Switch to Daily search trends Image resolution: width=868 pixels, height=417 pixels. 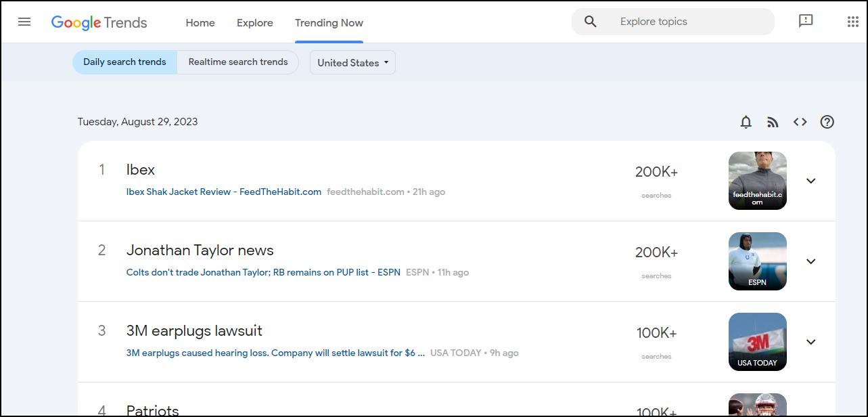(124, 62)
